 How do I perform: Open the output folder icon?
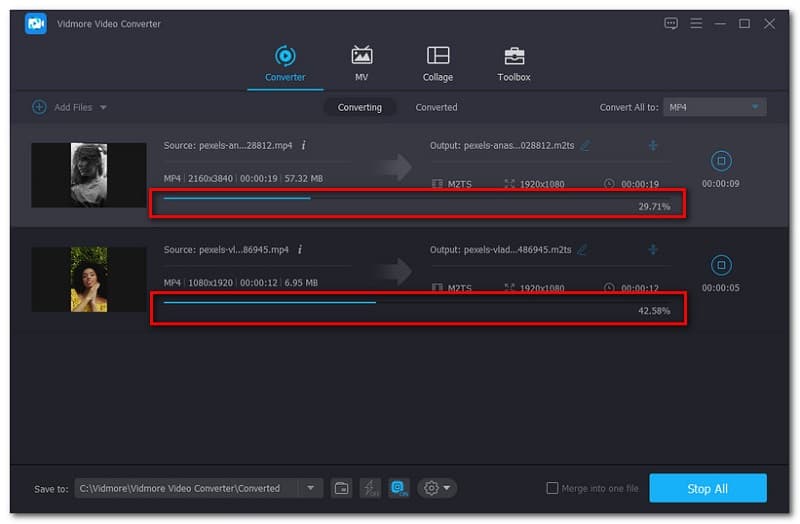click(342, 488)
